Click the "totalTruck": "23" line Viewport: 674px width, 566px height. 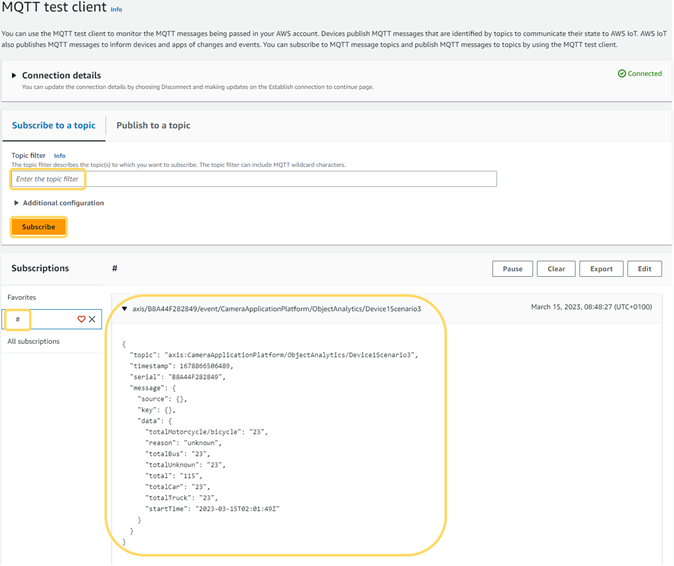181,498
